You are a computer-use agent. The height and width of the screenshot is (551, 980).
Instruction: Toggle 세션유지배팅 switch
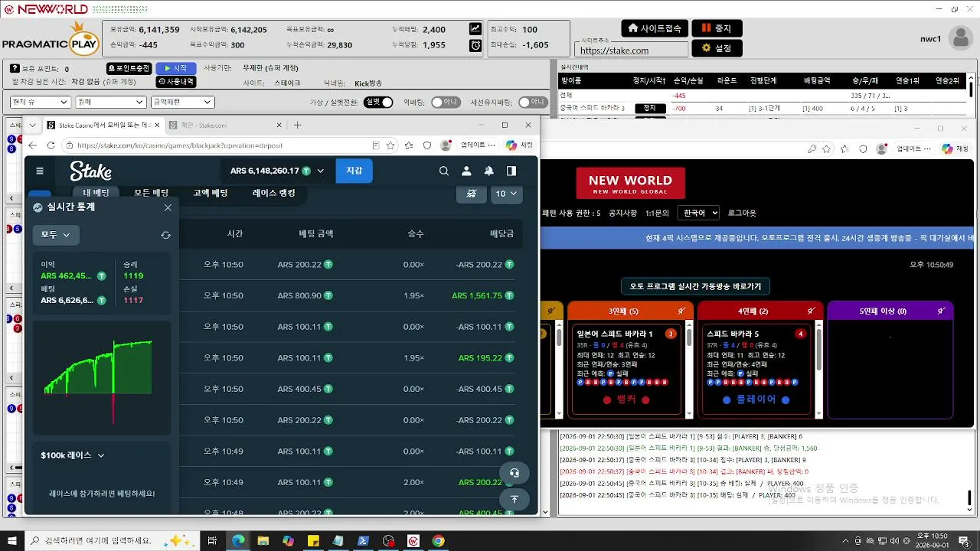pos(533,102)
